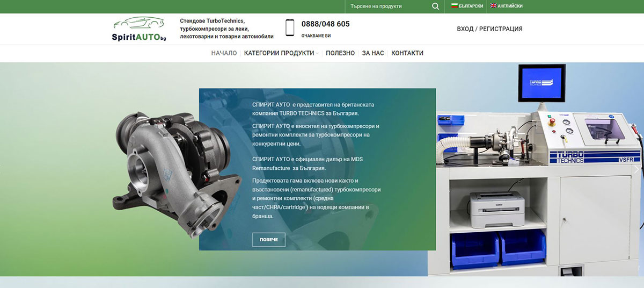Click the TurboTechnics tagline text in header
The height and width of the screenshot is (301, 644).
[x=226, y=28]
